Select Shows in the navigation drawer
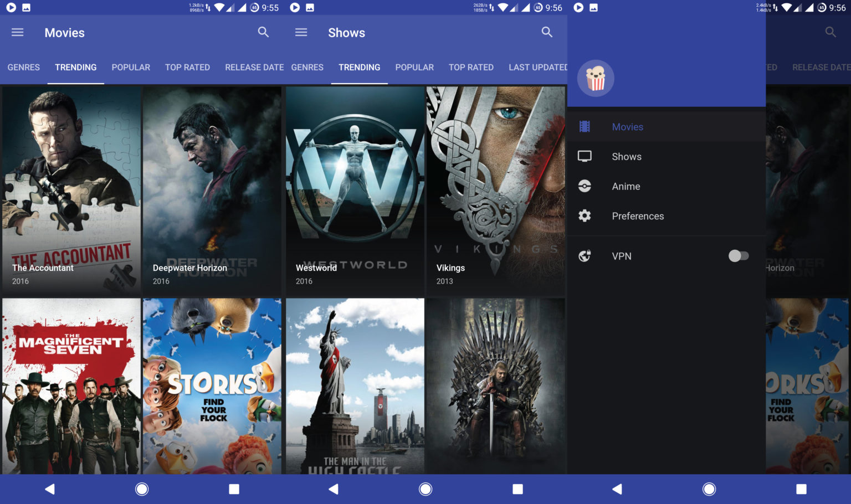The width and height of the screenshot is (851, 504). click(626, 156)
